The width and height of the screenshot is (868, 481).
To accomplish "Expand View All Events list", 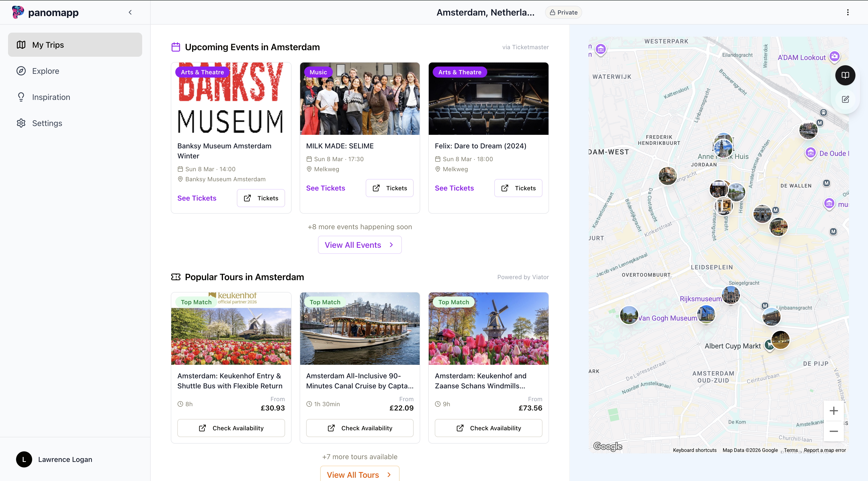I will [360, 245].
